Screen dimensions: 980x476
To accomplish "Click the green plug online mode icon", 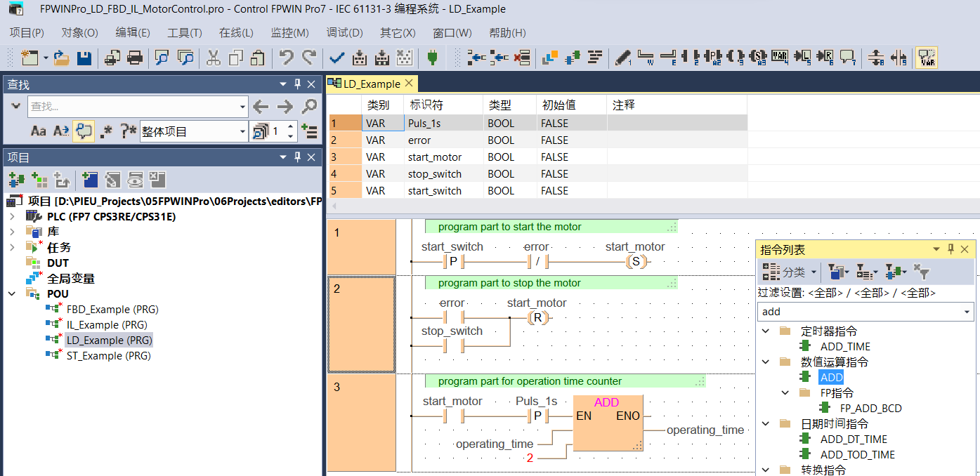I will pos(432,58).
